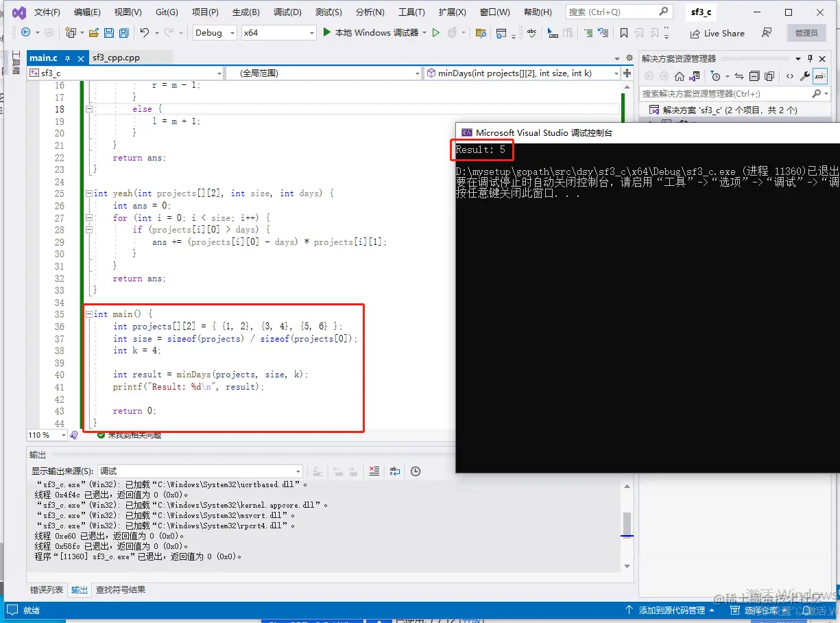
Task: Open the 扩展(X) menu
Action: [x=453, y=12]
